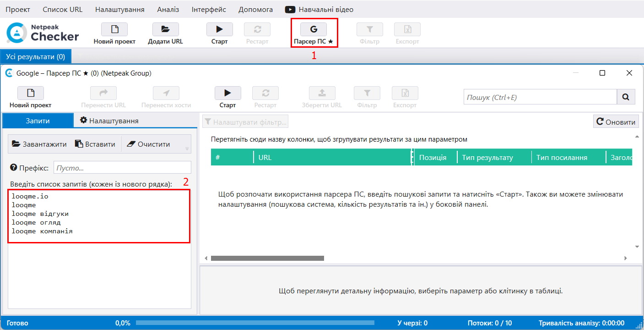
Task: Click Експорт in main Checker toolbar
Action: pyautogui.click(x=407, y=34)
